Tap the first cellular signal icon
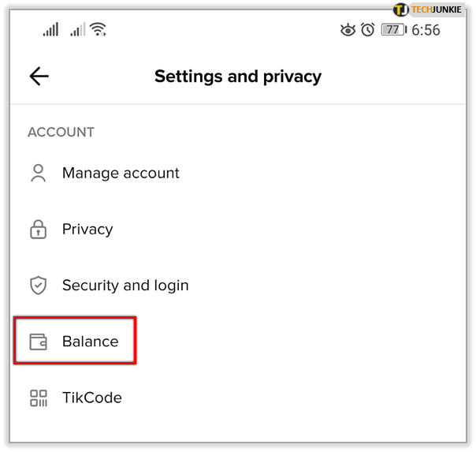Viewport: 476px width, 452px height. (x=51, y=30)
